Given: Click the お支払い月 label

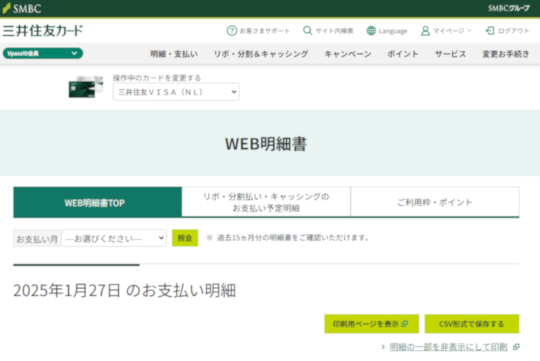Looking at the screenshot, I should (37, 238).
